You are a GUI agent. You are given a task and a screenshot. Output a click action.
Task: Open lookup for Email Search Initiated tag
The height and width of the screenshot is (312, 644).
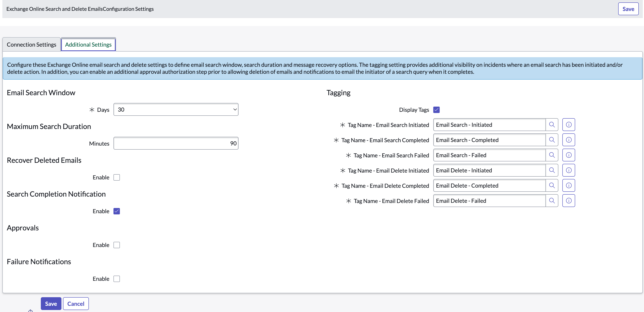click(552, 125)
